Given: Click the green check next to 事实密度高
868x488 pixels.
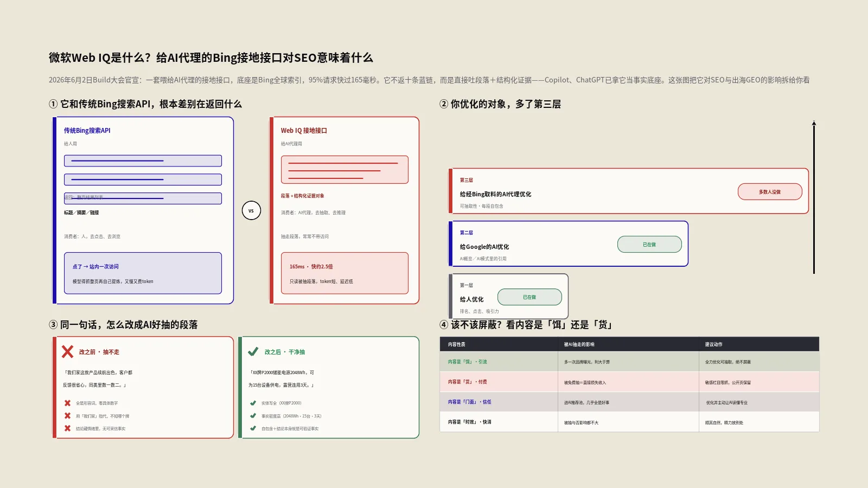Looking at the screenshot, I should tap(253, 416).
